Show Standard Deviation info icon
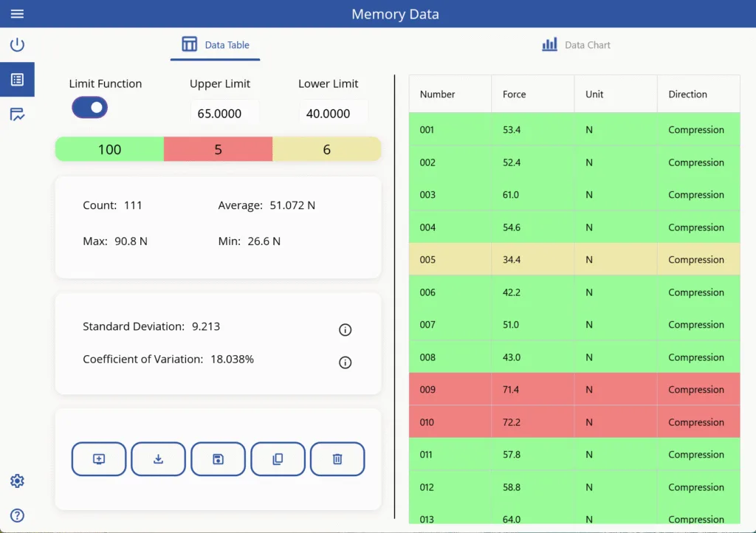756x533 pixels. click(345, 330)
